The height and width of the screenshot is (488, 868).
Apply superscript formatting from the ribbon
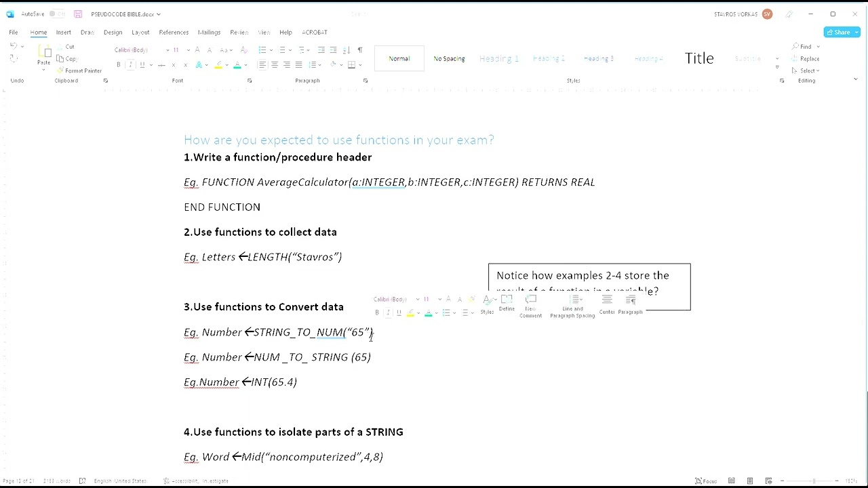[185, 65]
